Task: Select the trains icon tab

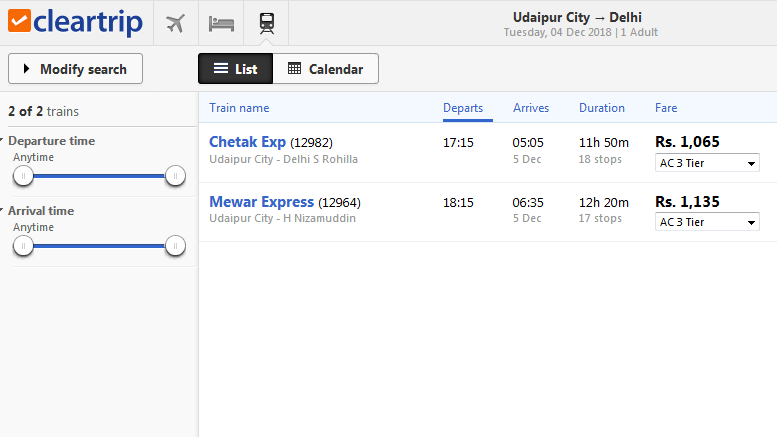Action: coord(266,22)
